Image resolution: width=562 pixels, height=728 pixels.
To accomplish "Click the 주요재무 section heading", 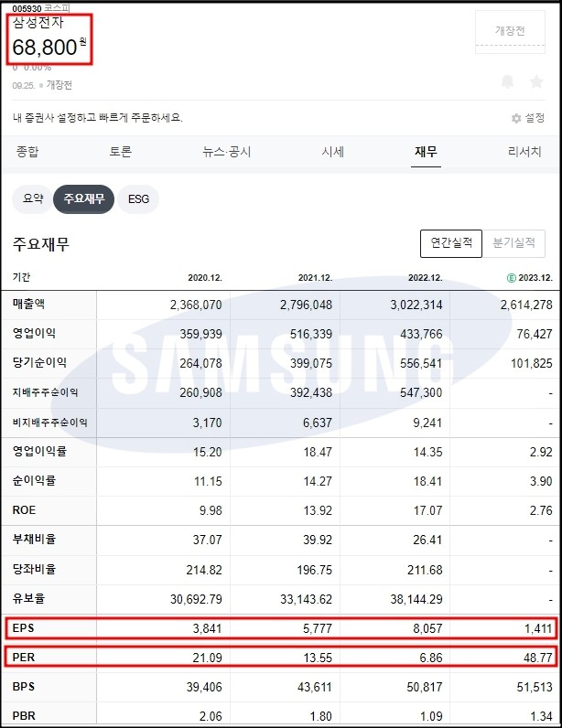I will (x=41, y=244).
